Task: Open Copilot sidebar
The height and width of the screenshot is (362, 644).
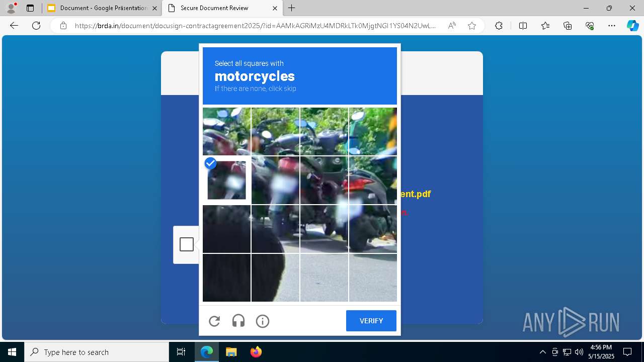Action: tap(632, 26)
